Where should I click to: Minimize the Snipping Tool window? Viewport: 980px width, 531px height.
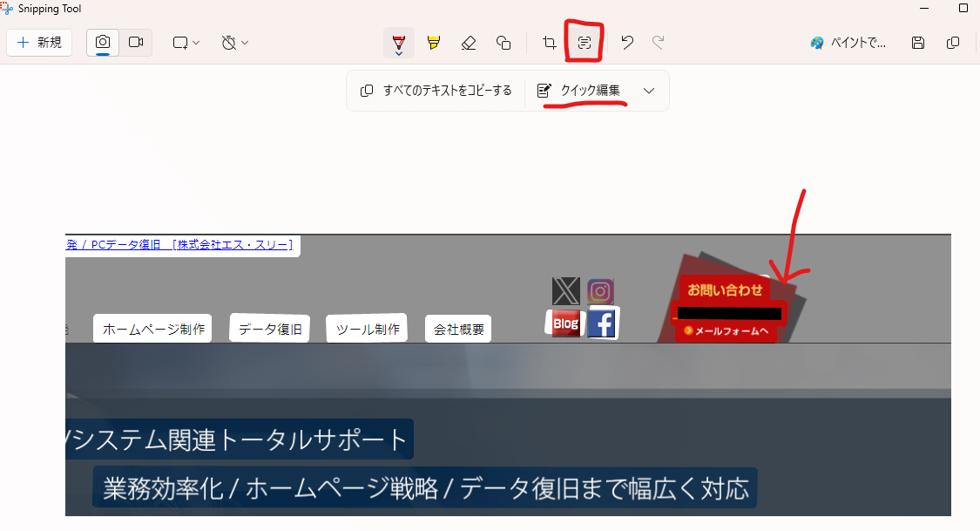tap(924, 8)
